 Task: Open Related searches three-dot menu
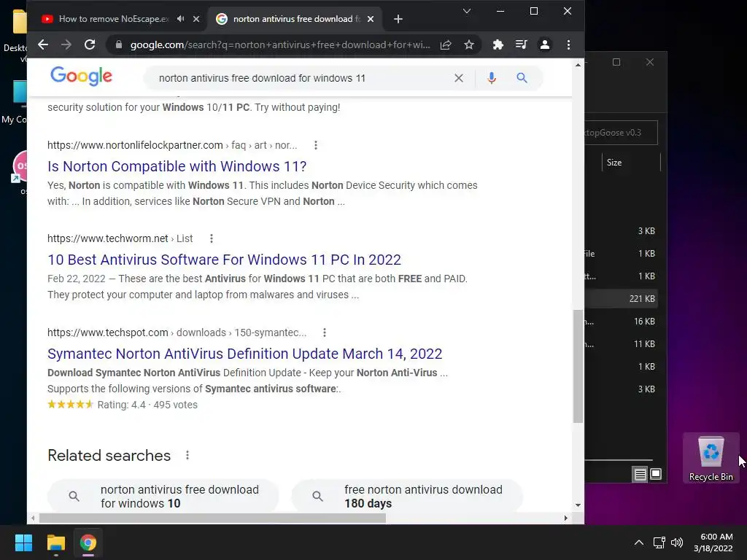(187, 455)
